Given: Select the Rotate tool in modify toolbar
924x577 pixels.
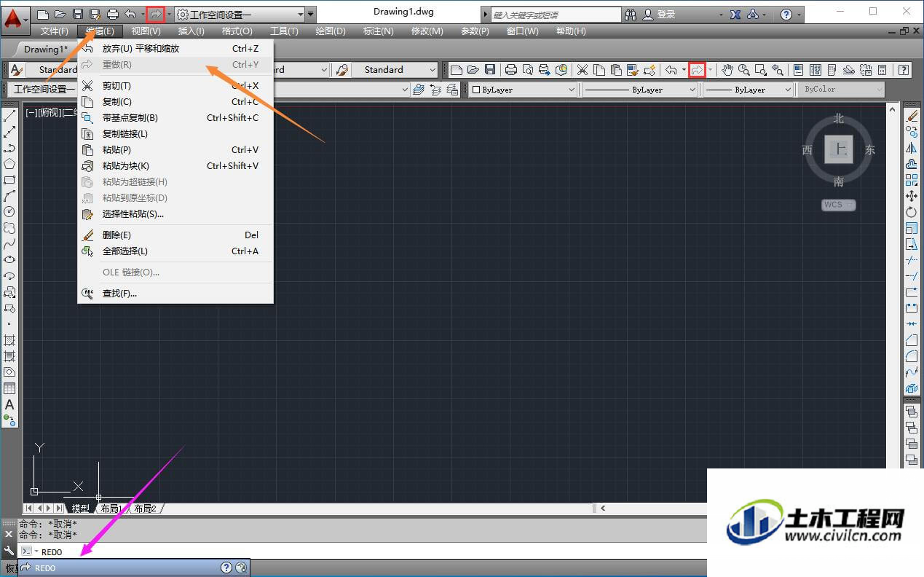Looking at the screenshot, I should pos(912,212).
